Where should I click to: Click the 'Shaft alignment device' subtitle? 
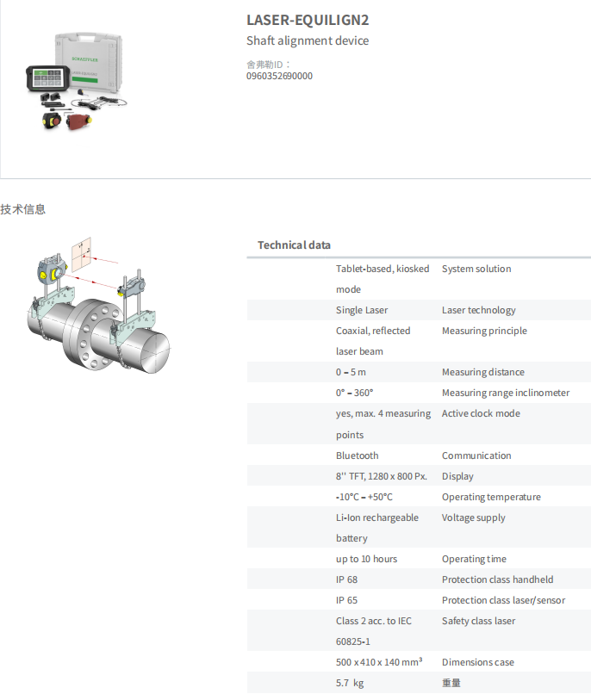pyautogui.click(x=308, y=40)
